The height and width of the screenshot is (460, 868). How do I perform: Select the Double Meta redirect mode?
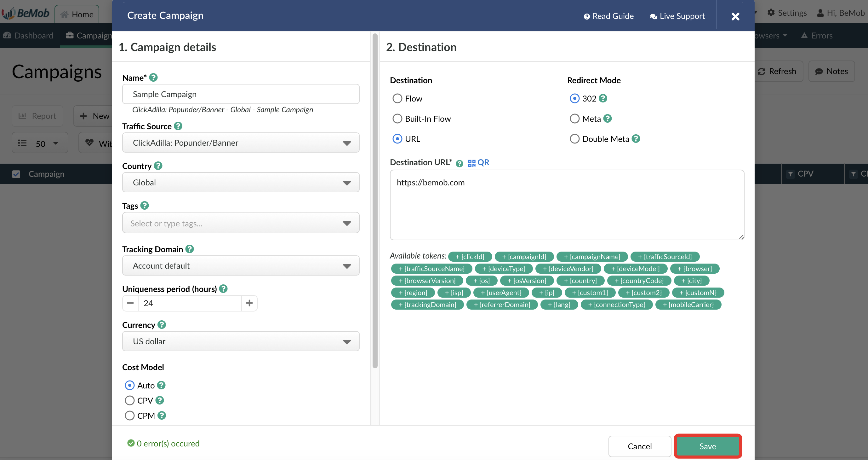(x=574, y=139)
